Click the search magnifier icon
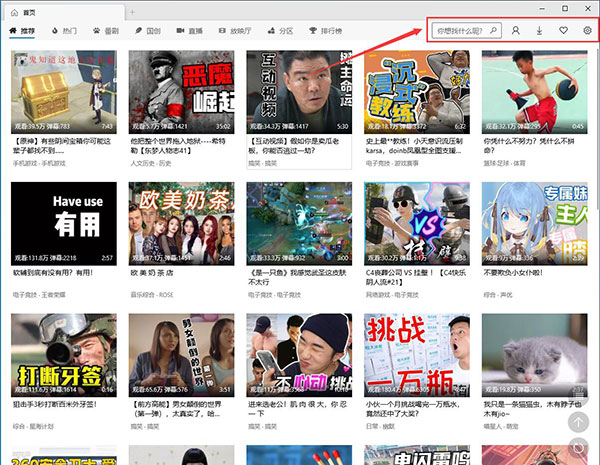Screen dimensions: 600x465 [494, 31]
